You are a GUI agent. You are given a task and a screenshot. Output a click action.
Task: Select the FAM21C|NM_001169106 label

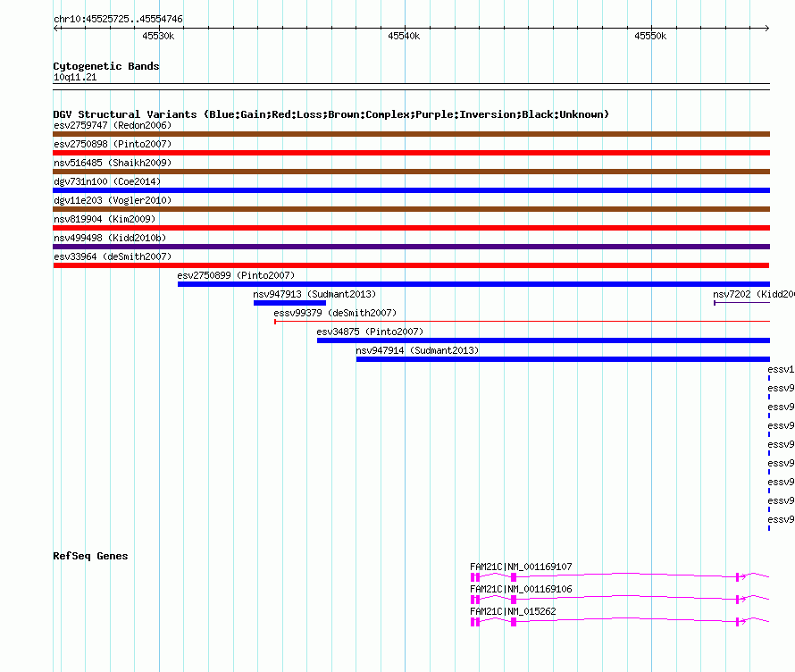(x=521, y=589)
